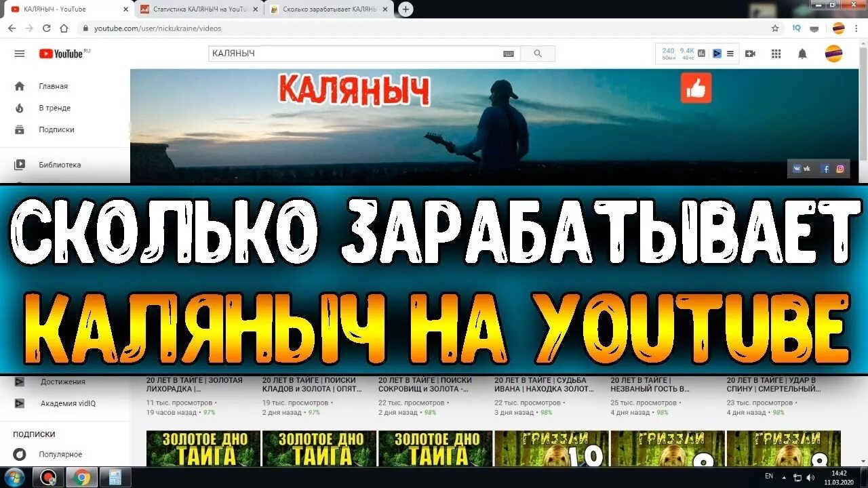Viewport: 868px width, 488px height.
Task: Click the 23 тыс. просмотров text
Action: pos(759,403)
